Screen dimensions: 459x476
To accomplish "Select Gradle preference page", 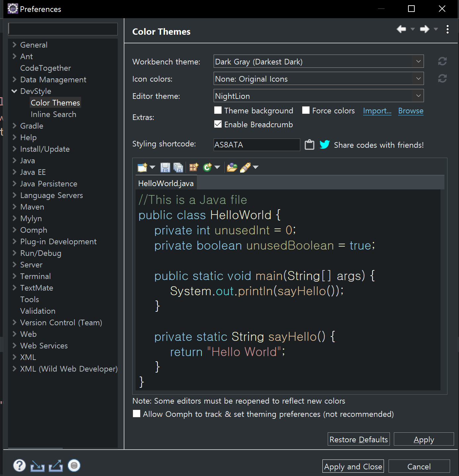I will [x=31, y=126].
